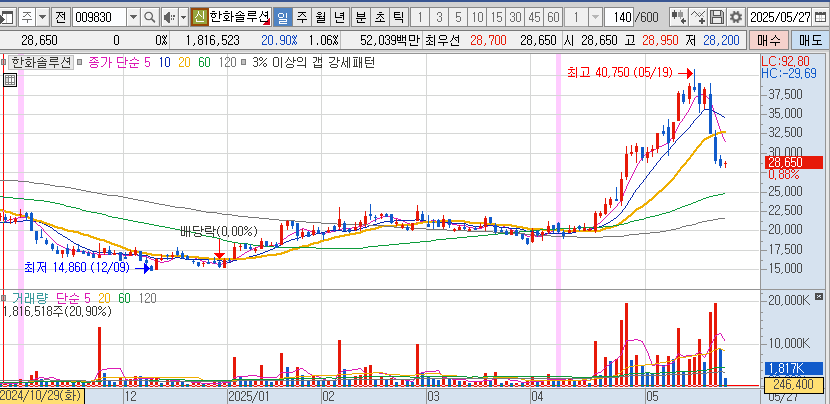Expand the stock code history dropdown
The image size is (830, 404).
(133, 17)
